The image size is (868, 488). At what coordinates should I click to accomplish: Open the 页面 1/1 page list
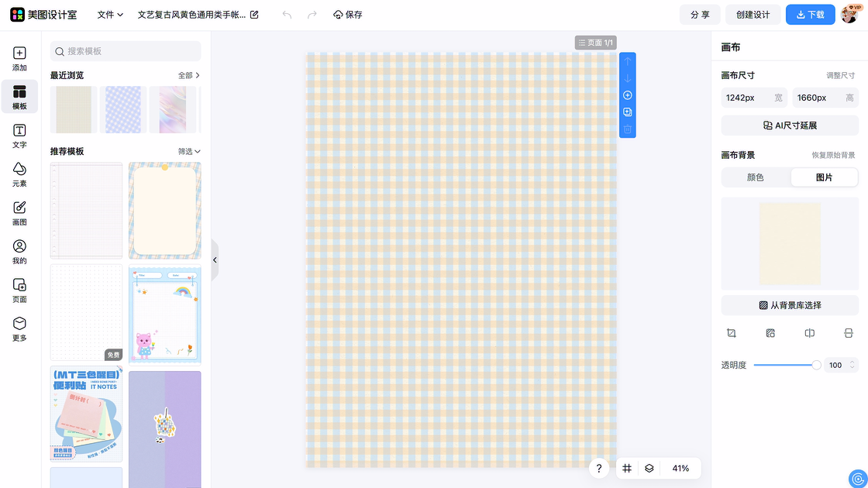click(595, 43)
